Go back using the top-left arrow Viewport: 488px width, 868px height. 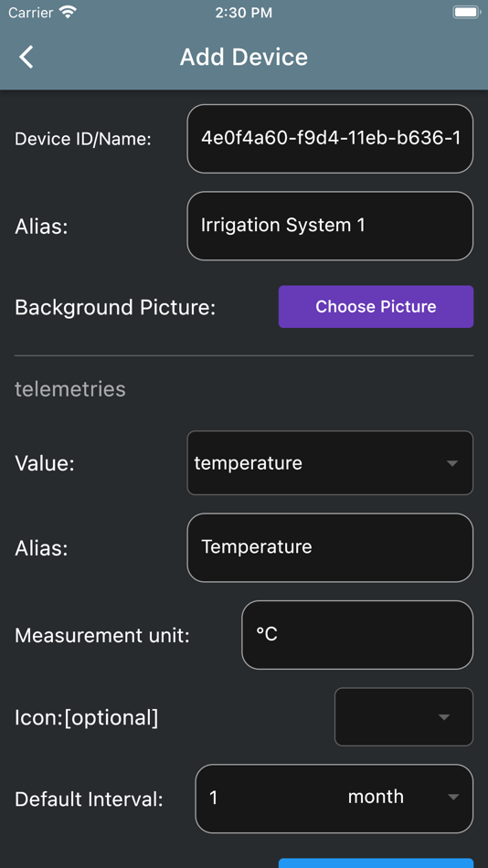click(x=26, y=57)
